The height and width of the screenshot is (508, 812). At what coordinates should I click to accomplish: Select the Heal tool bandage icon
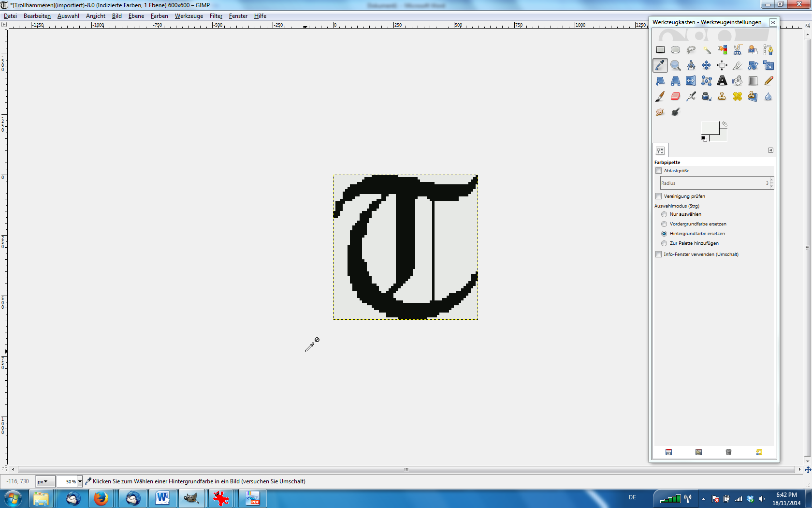click(x=737, y=96)
